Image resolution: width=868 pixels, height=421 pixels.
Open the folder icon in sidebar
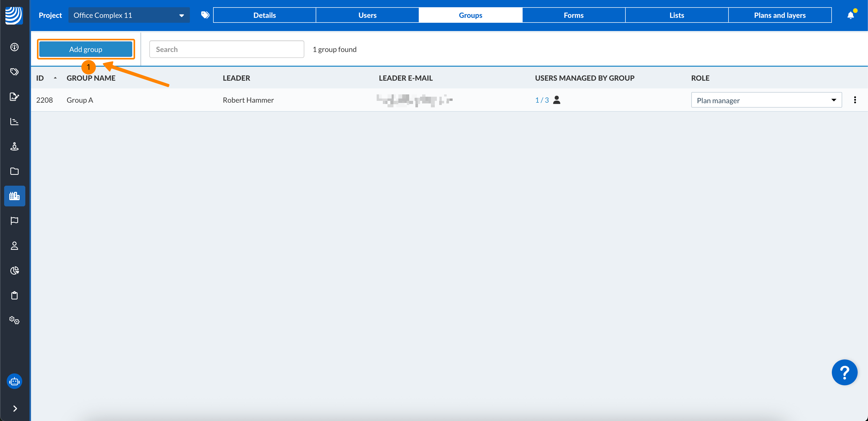[x=14, y=171]
